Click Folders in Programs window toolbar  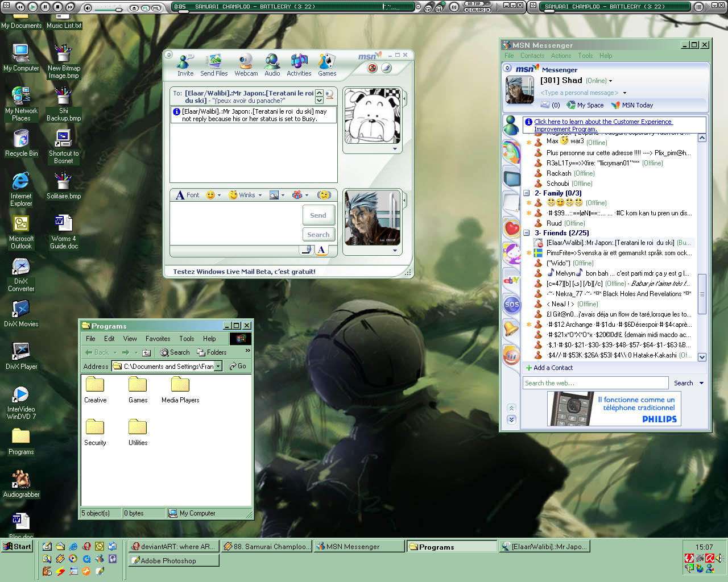point(212,352)
